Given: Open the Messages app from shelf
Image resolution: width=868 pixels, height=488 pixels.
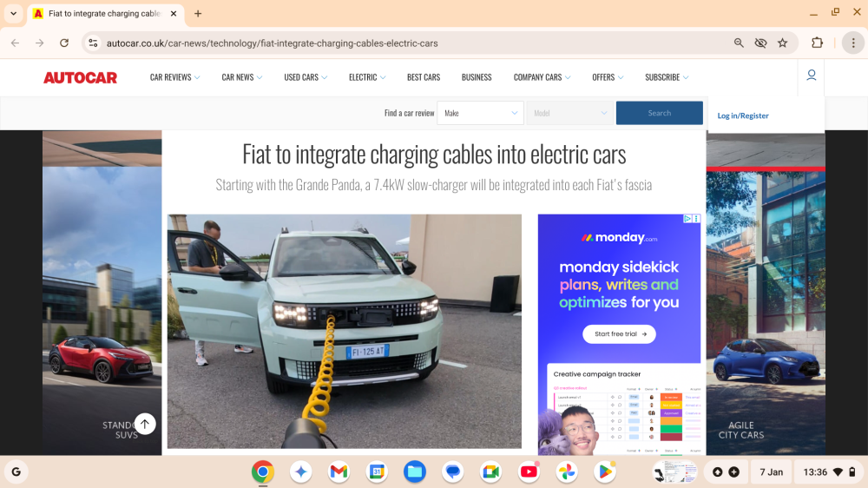Looking at the screenshot, I should coord(453,472).
